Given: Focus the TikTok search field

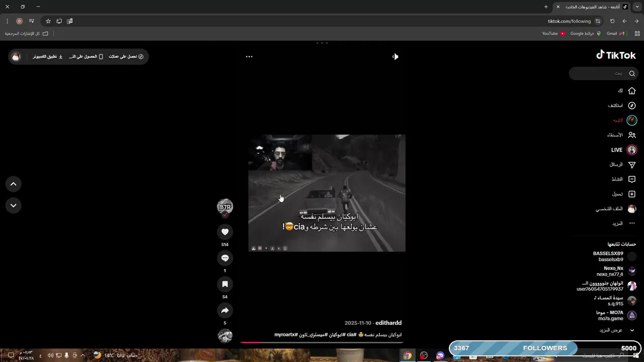Looking at the screenshot, I should coord(604,73).
